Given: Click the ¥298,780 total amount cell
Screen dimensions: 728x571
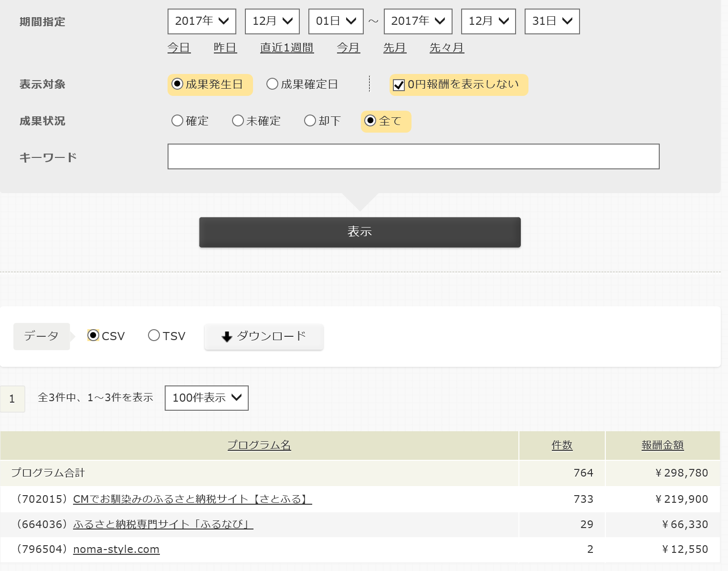Looking at the screenshot, I should click(663, 473).
